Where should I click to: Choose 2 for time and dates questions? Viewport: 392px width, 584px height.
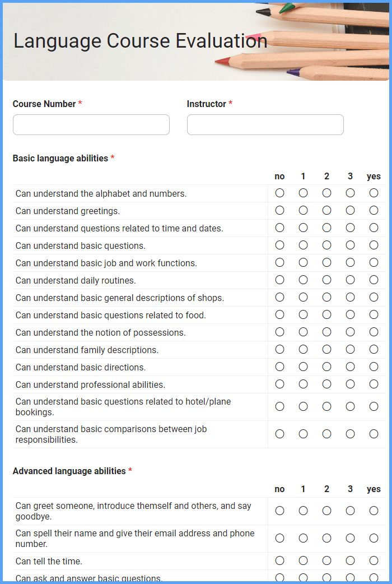(326, 228)
